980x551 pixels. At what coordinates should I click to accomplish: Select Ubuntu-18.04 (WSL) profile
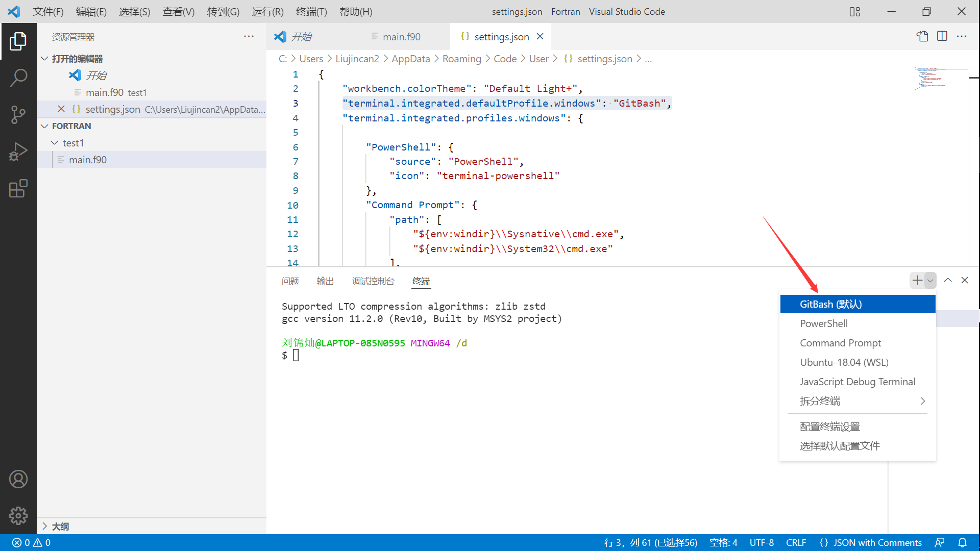point(857,362)
